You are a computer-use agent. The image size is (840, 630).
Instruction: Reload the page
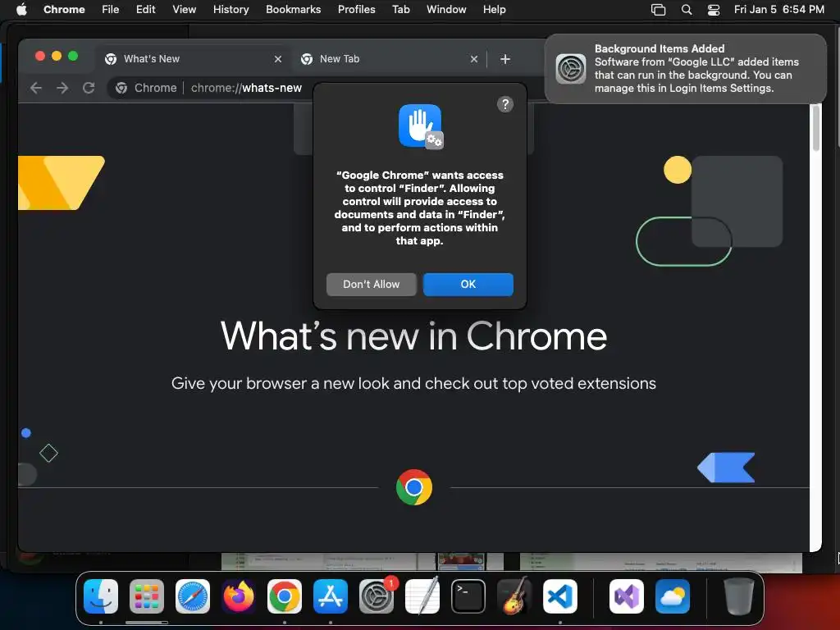point(89,88)
